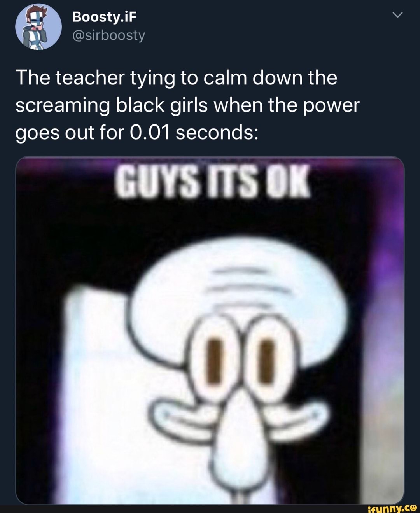420x513 pixels.
Task: Click the Boosty.iF display name
Action: 104,17
